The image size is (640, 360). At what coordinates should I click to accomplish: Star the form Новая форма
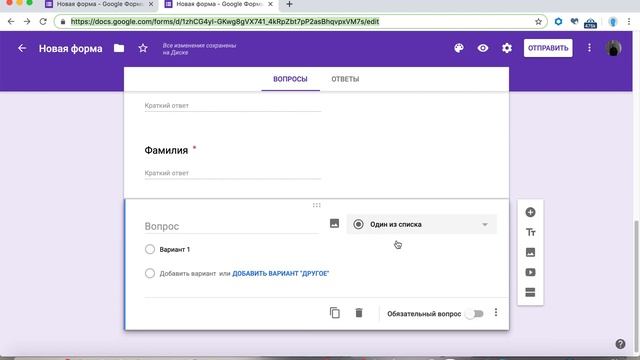143,48
